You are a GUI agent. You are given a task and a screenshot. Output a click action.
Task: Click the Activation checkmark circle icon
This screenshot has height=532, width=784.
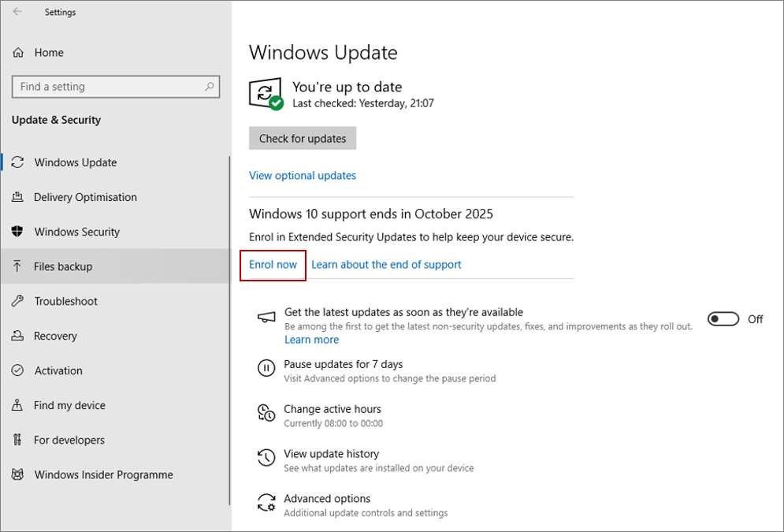pos(17,370)
